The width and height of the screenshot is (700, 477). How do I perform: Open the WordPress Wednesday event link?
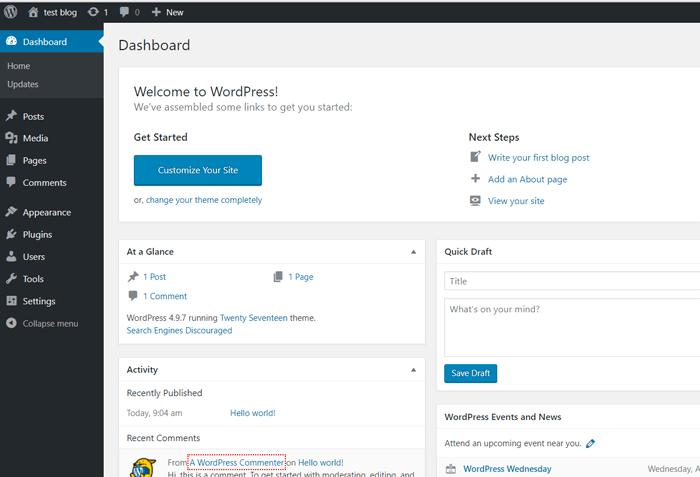coord(507,469)
